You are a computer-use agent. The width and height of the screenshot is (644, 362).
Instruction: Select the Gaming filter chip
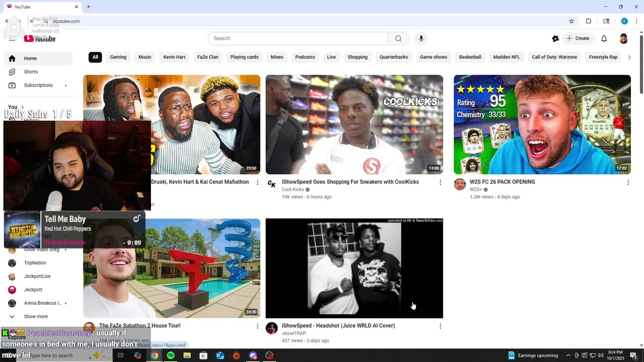point(118,57)
